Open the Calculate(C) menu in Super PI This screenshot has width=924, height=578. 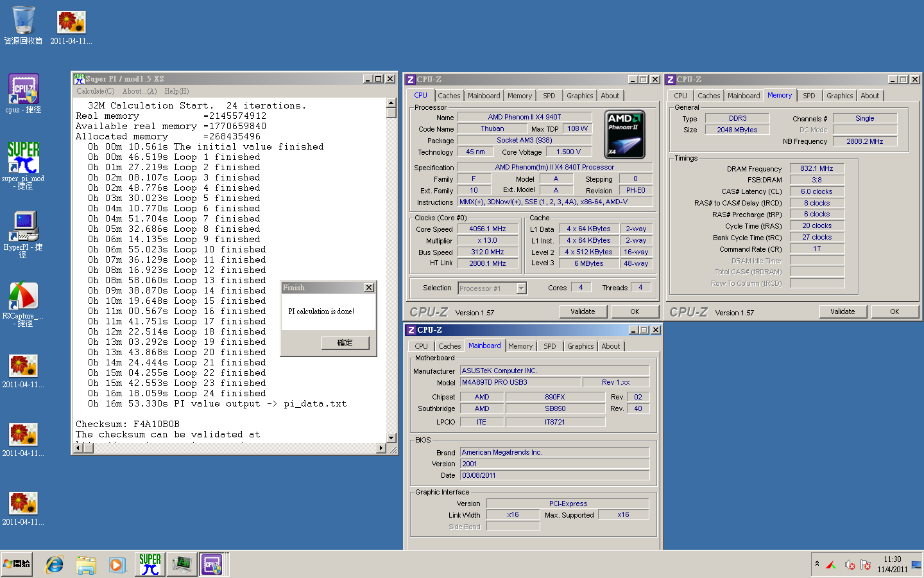(x=96, y=91)
